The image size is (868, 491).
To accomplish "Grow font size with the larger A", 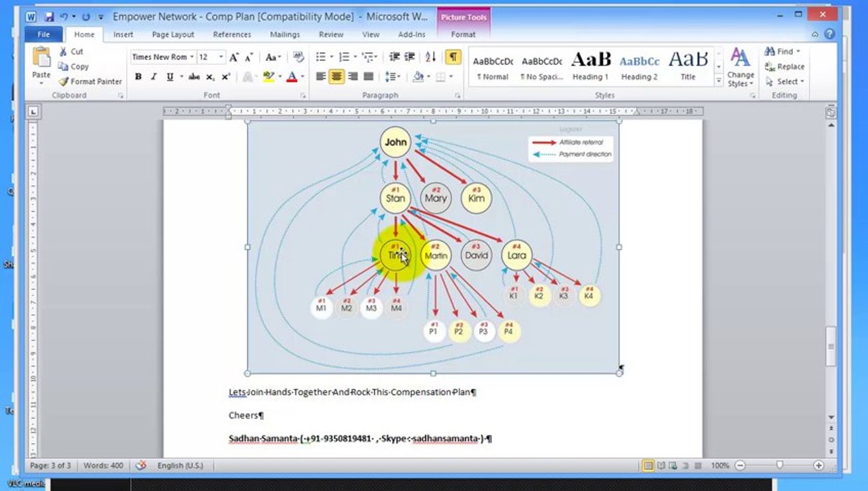I will 235,57.
